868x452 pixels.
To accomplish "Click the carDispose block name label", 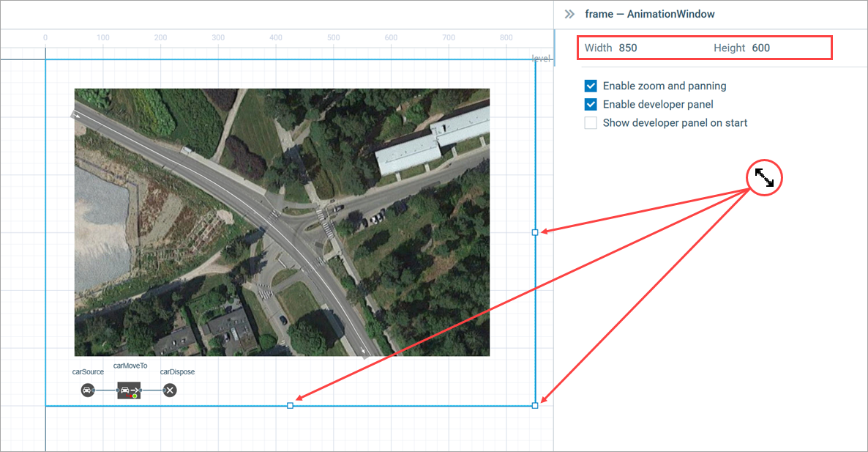I will pyautogui.click(x=177, y=372).
